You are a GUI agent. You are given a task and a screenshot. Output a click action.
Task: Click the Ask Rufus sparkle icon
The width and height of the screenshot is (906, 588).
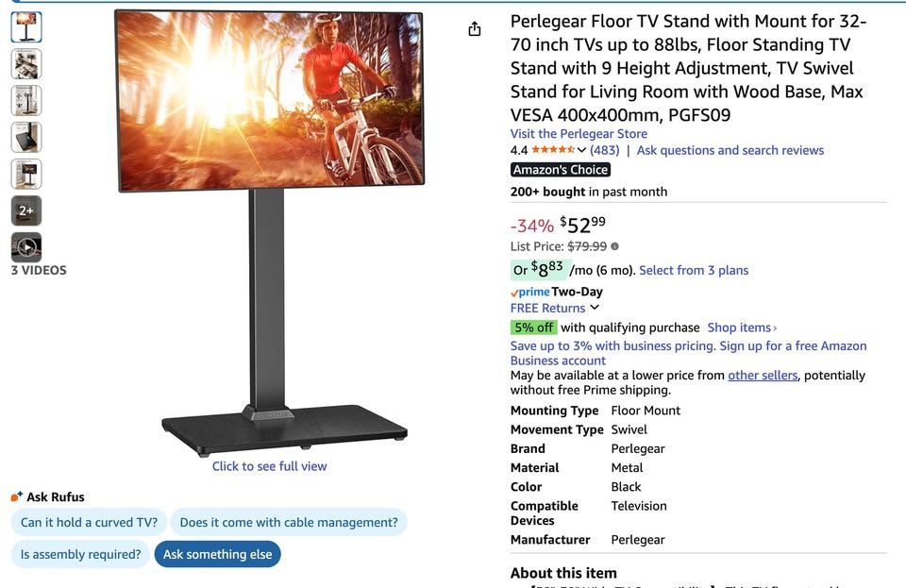click(17, 496)
